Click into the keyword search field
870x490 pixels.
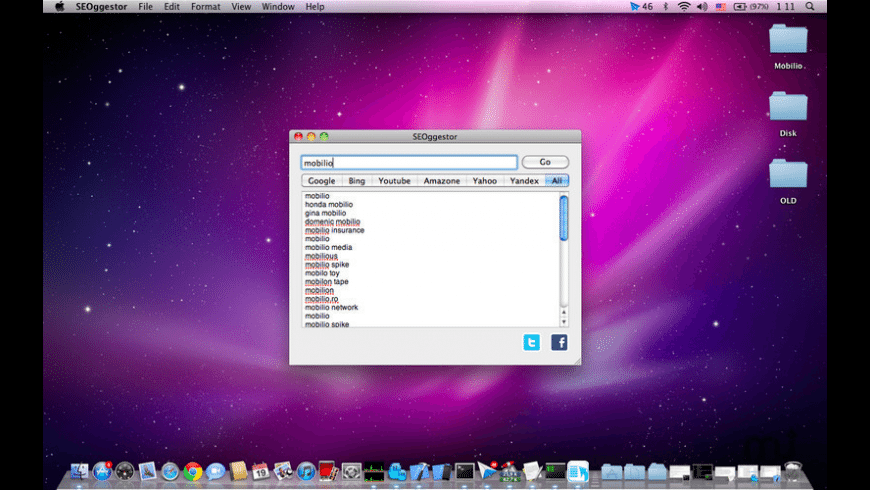click(x=409, y=163)
